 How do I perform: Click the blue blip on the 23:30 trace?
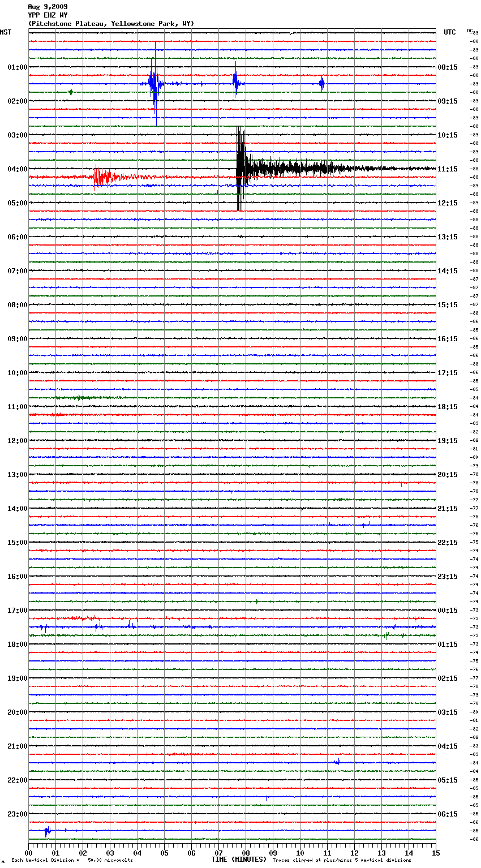(48, 831)
